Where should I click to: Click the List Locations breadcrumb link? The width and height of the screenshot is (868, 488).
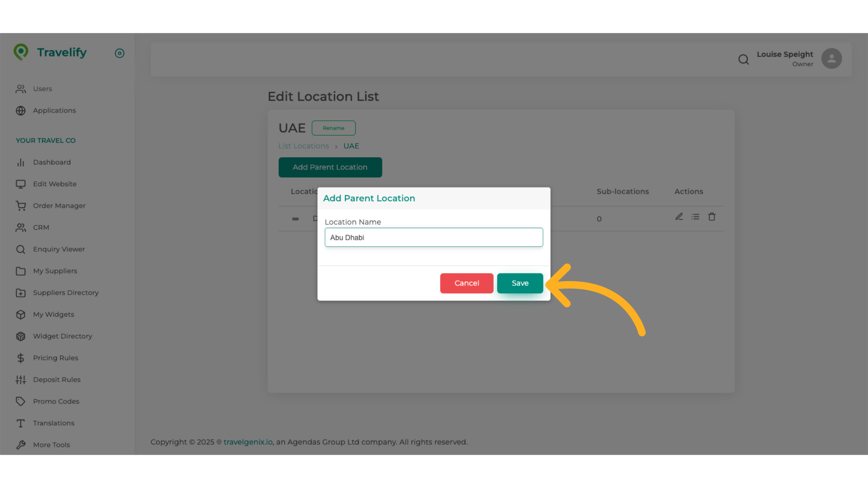(303, 146)
